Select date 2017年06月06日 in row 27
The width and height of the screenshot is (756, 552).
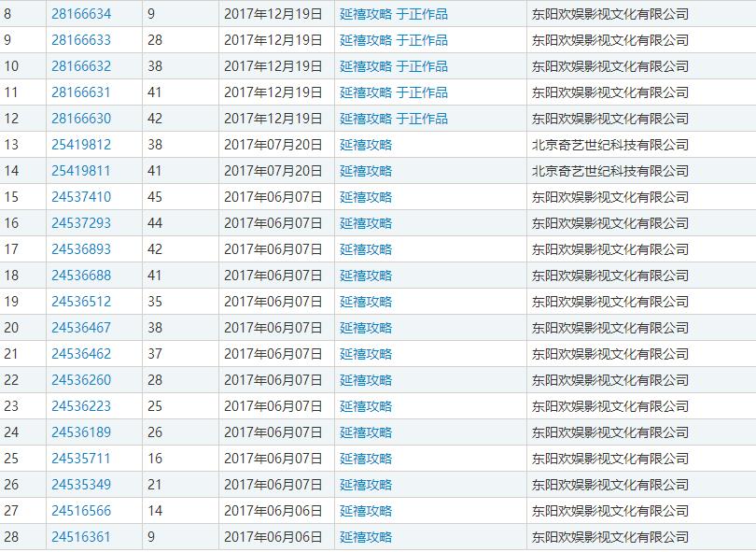point(273,511)
